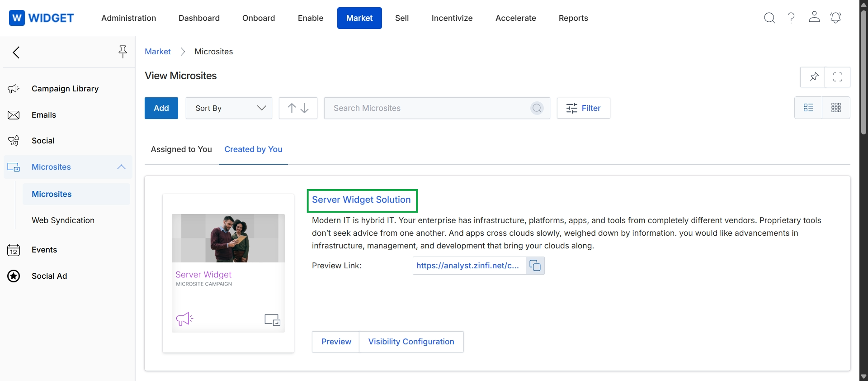Image resolution: width=868 pixels, height=381 pixels.
Task: Open the help question mark icon
Action: (791, 18)
